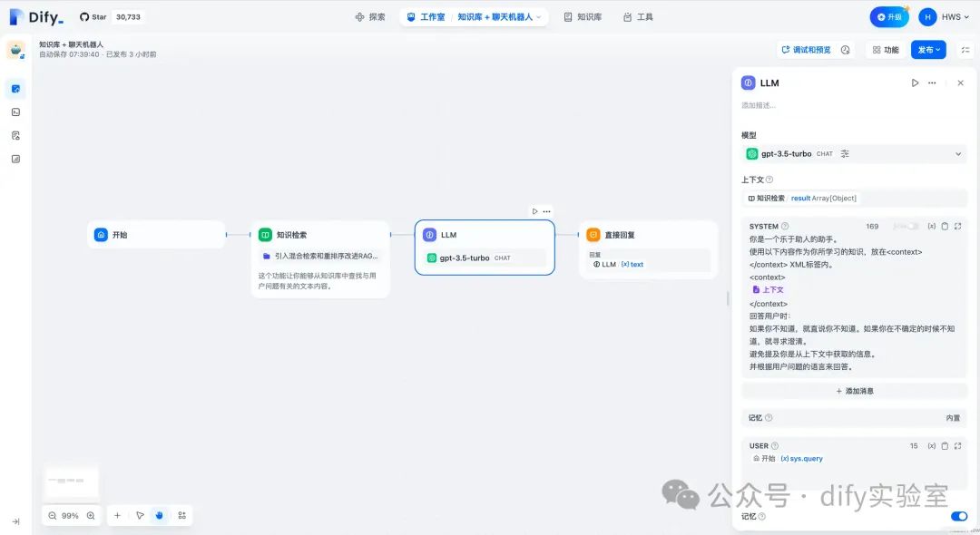Click the 升级 upgrade button

tap(888, 17)
